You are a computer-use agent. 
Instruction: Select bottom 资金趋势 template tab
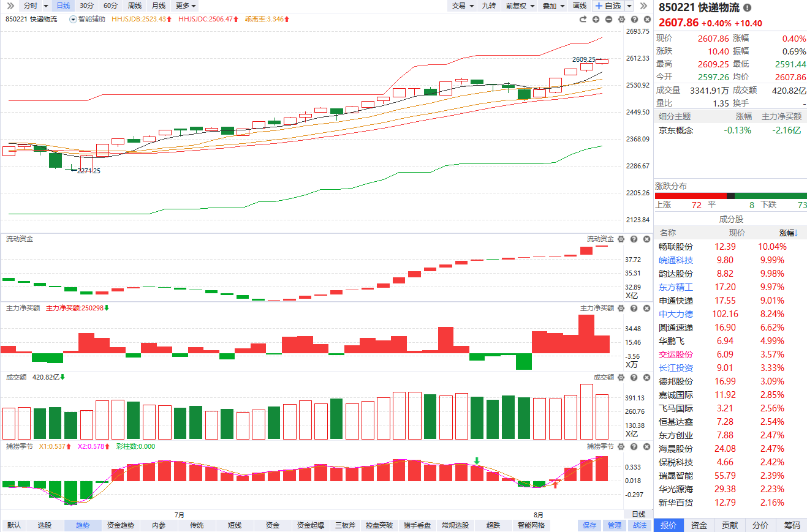(120, 525)
